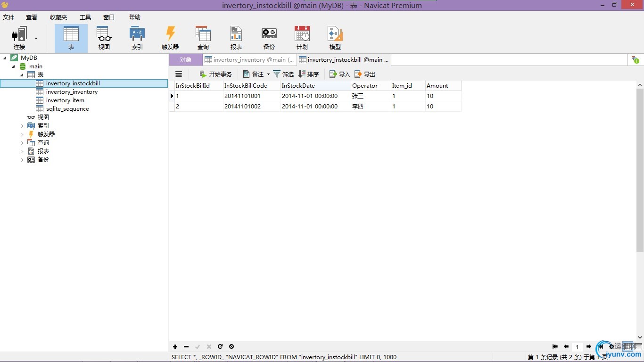Expand the 查询 node in tree
644x362 pixels.
(x=22, y=143)
